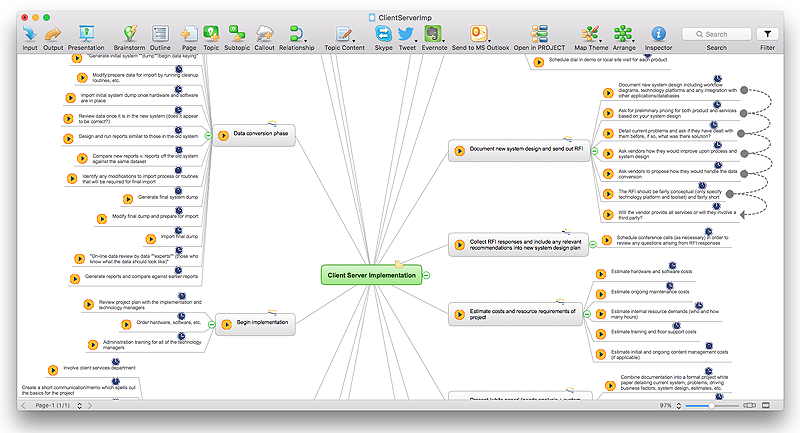800x433 pixels.
Task: Add a Callout using toolbar icon
Action: 265,34
